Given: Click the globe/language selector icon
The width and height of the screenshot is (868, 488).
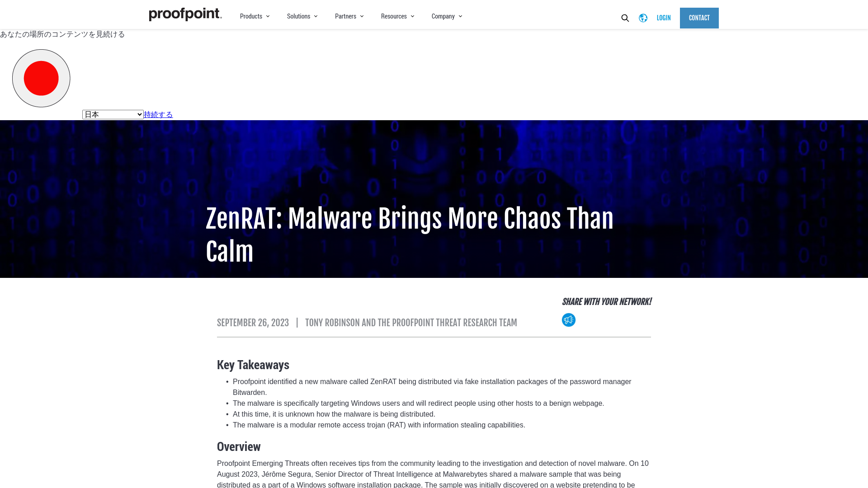Looking at the screenshot, I should pyautogui.click(x=643, y=18).
